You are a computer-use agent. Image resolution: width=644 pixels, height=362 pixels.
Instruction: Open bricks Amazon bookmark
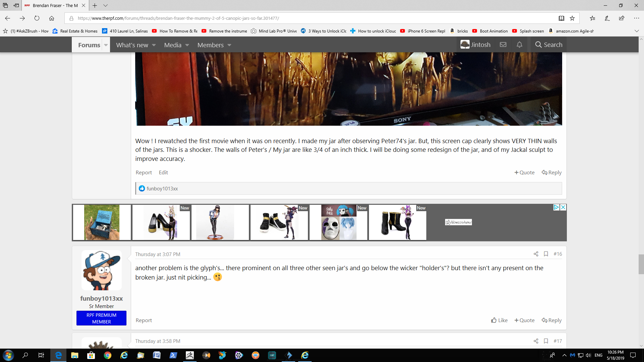(459, 31)
